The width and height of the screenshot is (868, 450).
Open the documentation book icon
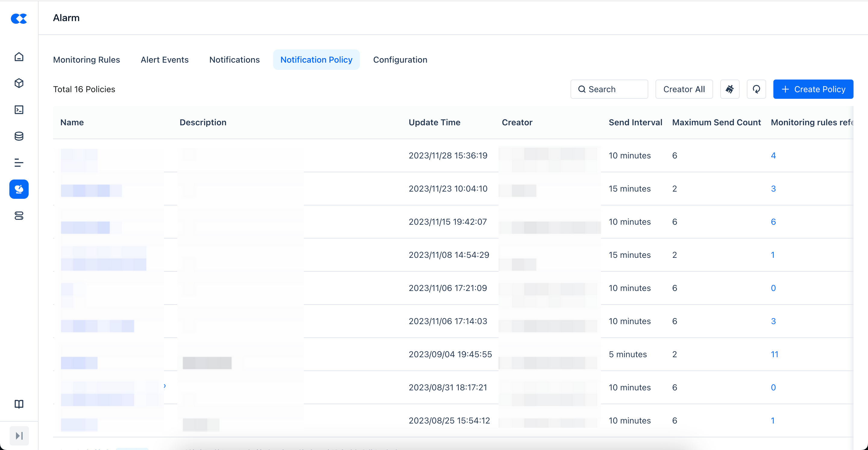click(19, 404)
